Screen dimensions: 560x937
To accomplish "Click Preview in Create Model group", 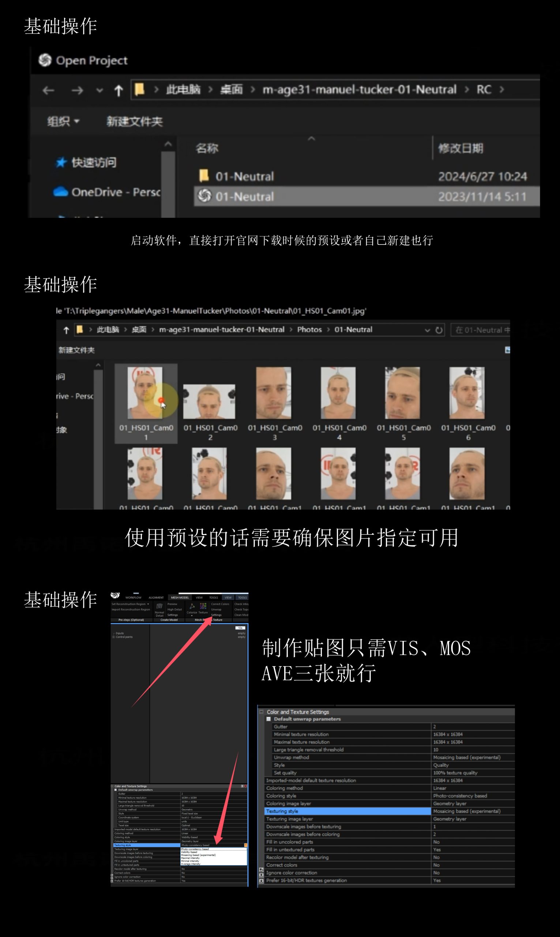I will (x=172, y=604).
